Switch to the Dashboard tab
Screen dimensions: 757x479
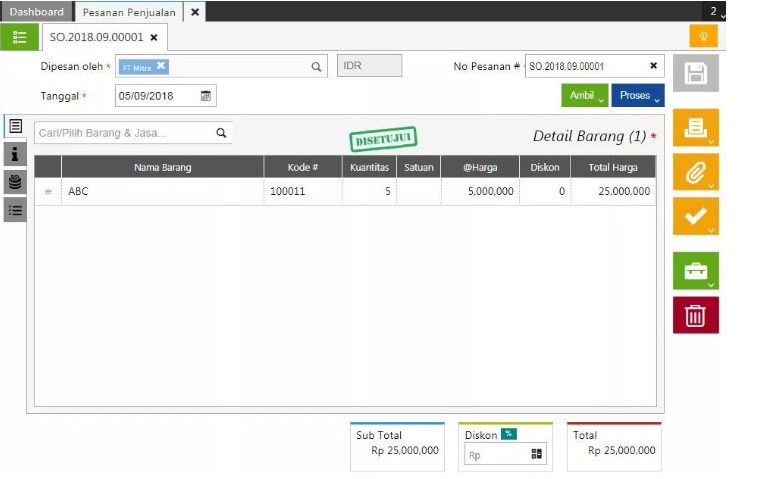(x=36, y=12)
